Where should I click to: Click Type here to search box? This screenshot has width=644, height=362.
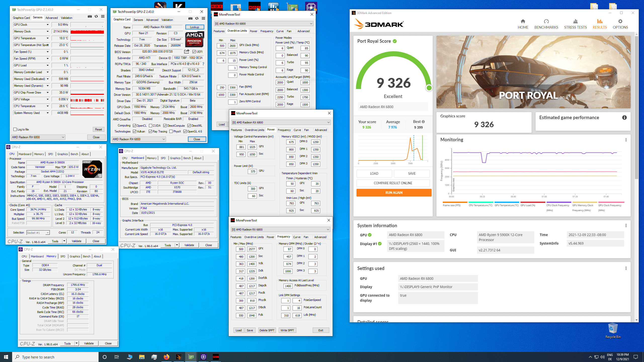point(55,357)
